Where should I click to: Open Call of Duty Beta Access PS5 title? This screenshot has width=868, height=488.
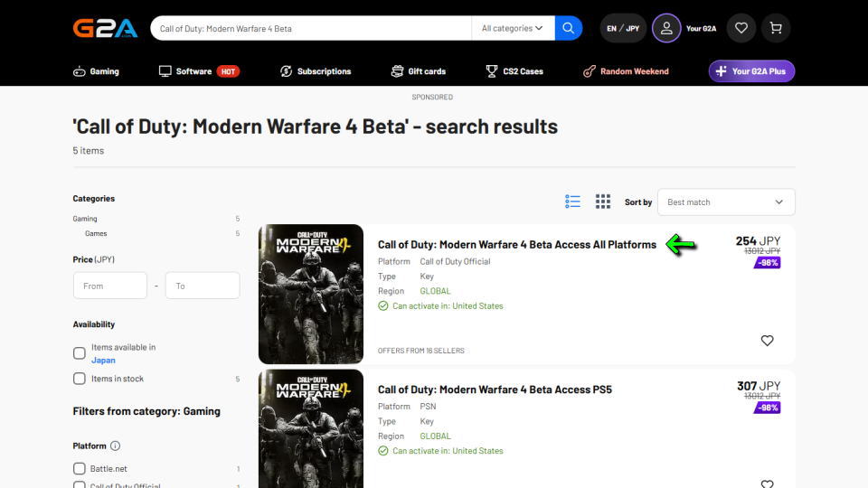point(495,389)
